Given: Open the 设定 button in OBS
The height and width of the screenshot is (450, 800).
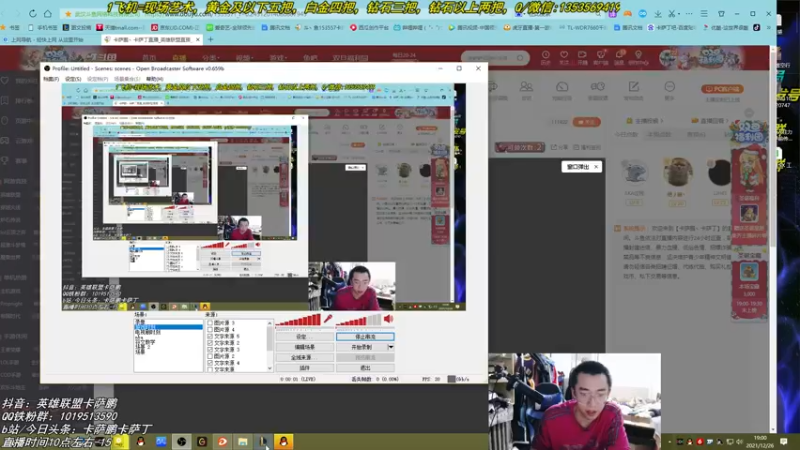Looking at the screenshot, I should coord(305,337).
